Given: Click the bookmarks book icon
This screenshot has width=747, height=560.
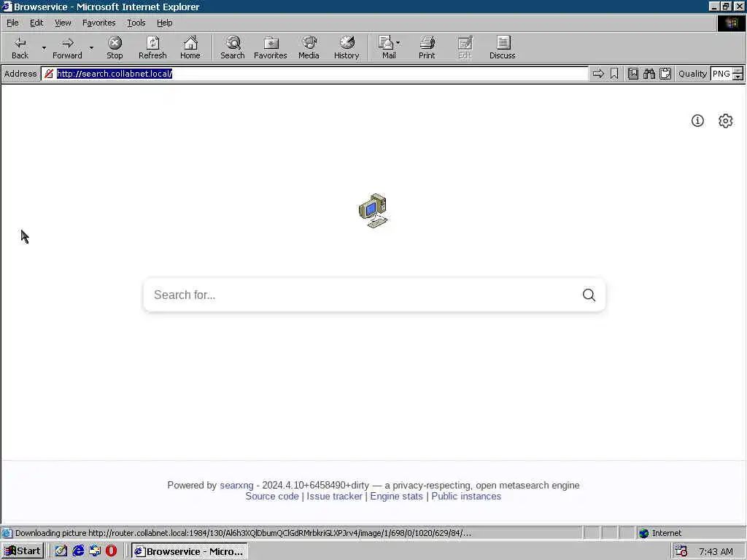Looking at the screenshot, I should click(632, 74).
